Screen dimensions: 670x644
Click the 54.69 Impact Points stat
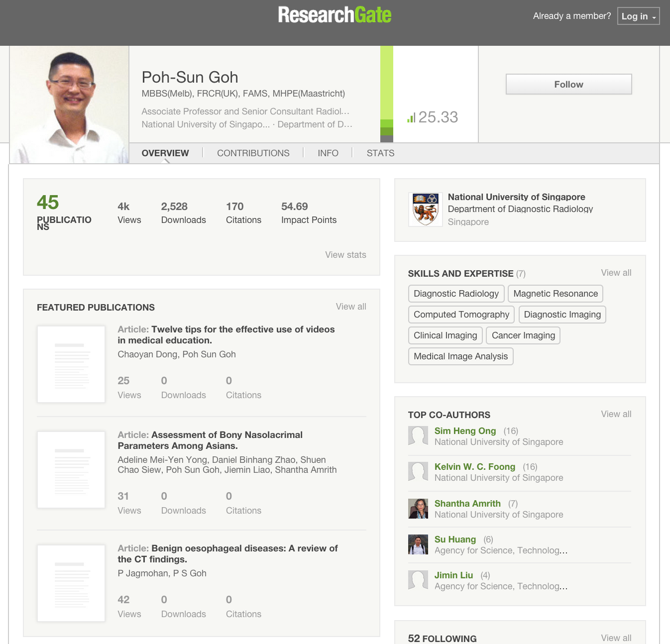[309, 213]
